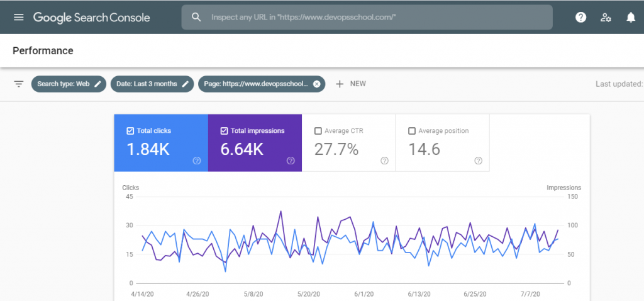Viewport: 644px width, 301px height.
Task: Click the plus icon beside NEW
Action: (339, 84)
